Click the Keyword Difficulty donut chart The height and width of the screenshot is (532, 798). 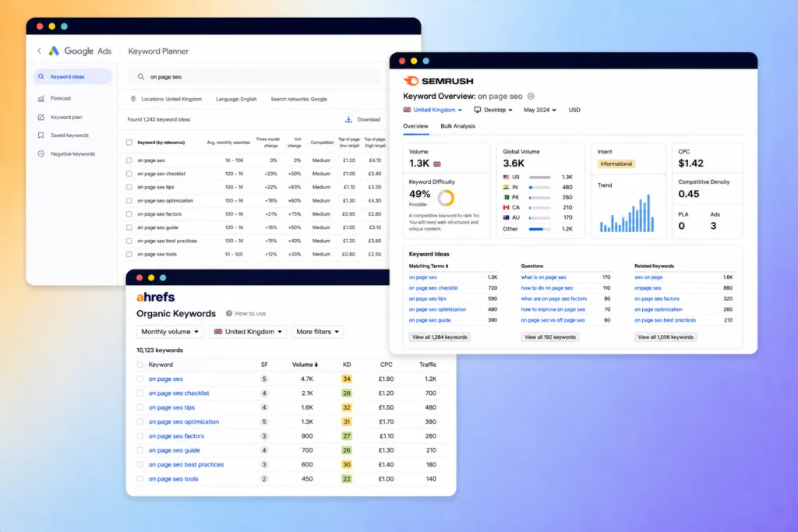[446, 197]
